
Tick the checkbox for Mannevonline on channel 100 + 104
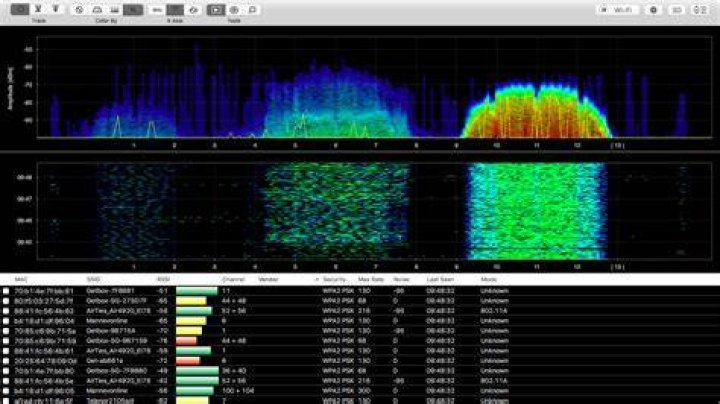6,391
